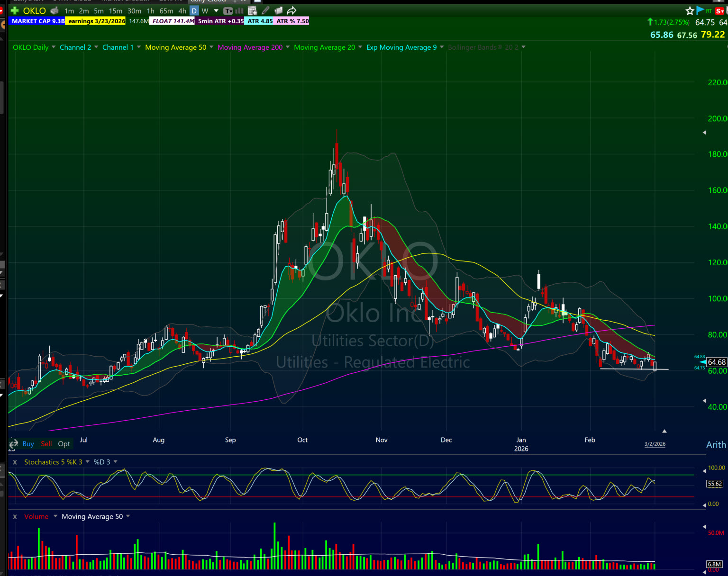This screenshot has width=728, height=576.
Task: Expand the Moving Average 200 dropdown
Action: (288, 47)
